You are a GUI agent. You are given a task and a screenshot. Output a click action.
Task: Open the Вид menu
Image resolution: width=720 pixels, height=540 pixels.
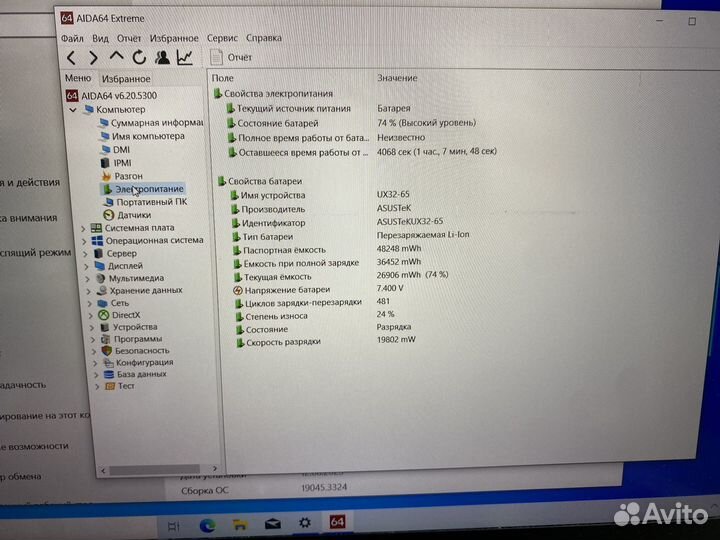(100, 38)
